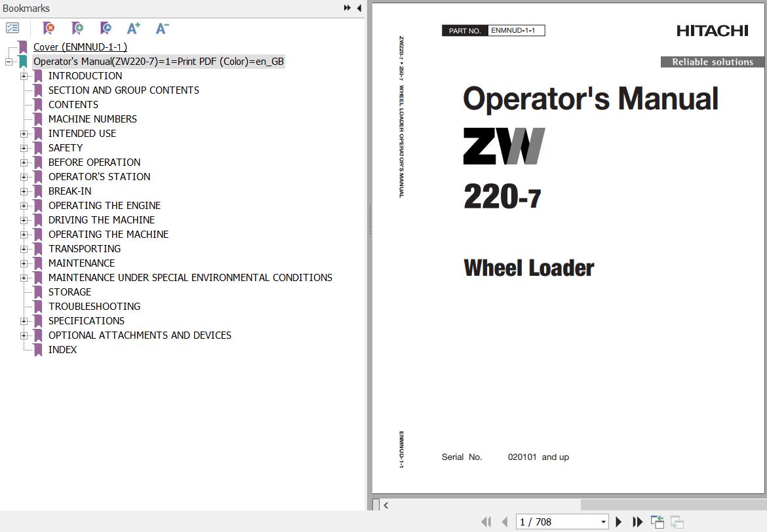Open the page number dropdown
The height and width of the screenshot is (532, 767).
coord(603,522)
